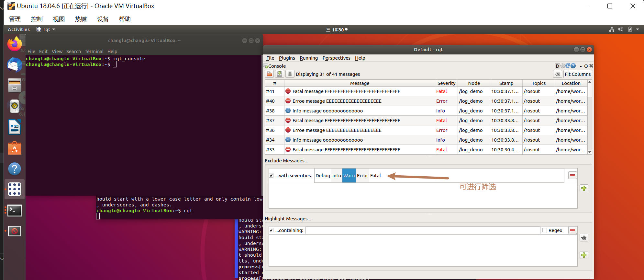The image size is (644, 280).
Task: Clear all console messages button
Action: 558,74
